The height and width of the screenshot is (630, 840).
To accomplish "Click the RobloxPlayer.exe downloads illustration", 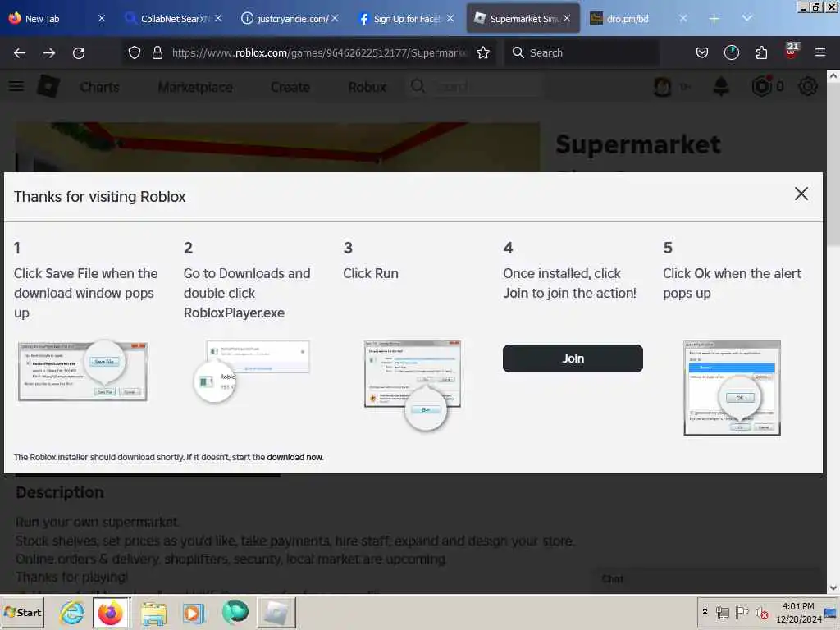I will tap(251, 372).
